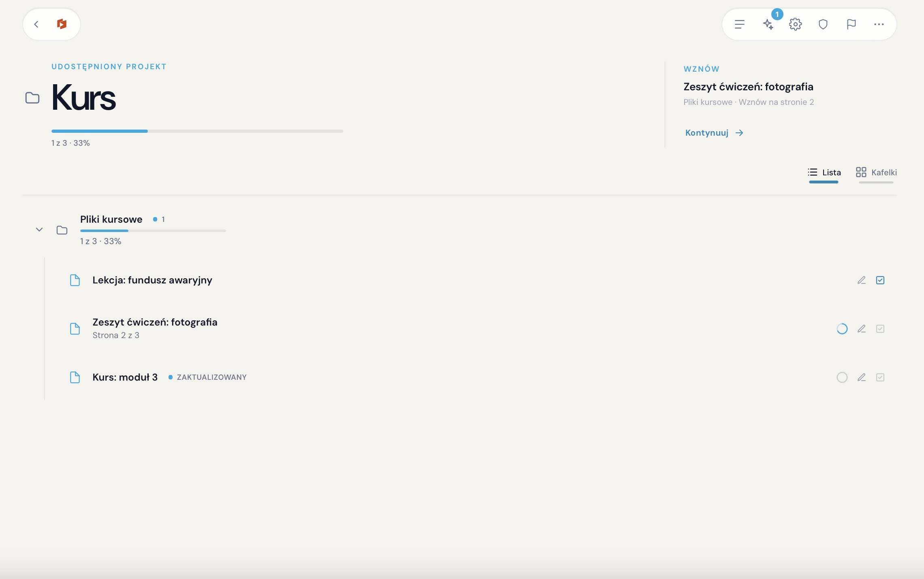Mark Zeszyt ćwiczeń: fotografia as complete

(x=880, y=329)
